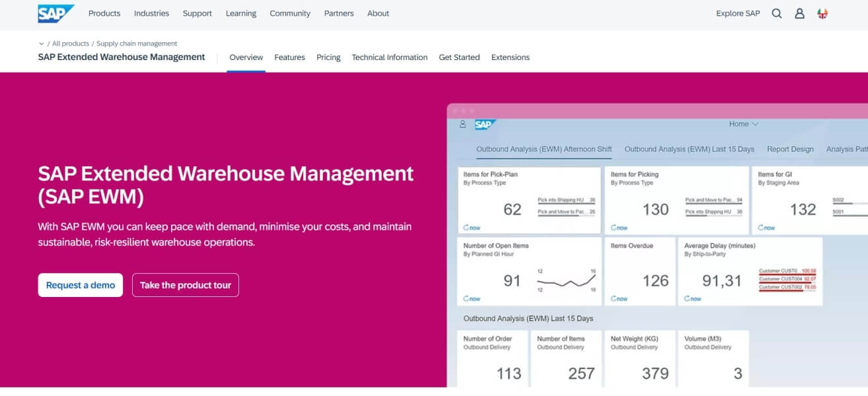Click the value 91,31 in Average Delay tile
The width and height of the screenshot is (868, 396).
click(721, 281)
